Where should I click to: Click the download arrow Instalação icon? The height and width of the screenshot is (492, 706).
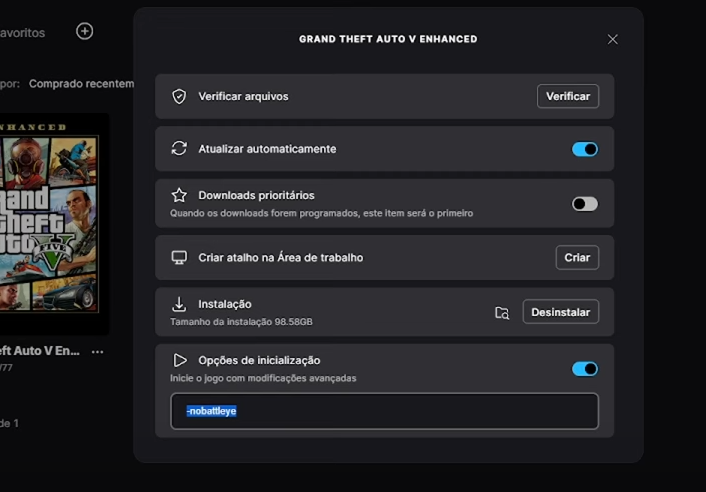[179, 304]
